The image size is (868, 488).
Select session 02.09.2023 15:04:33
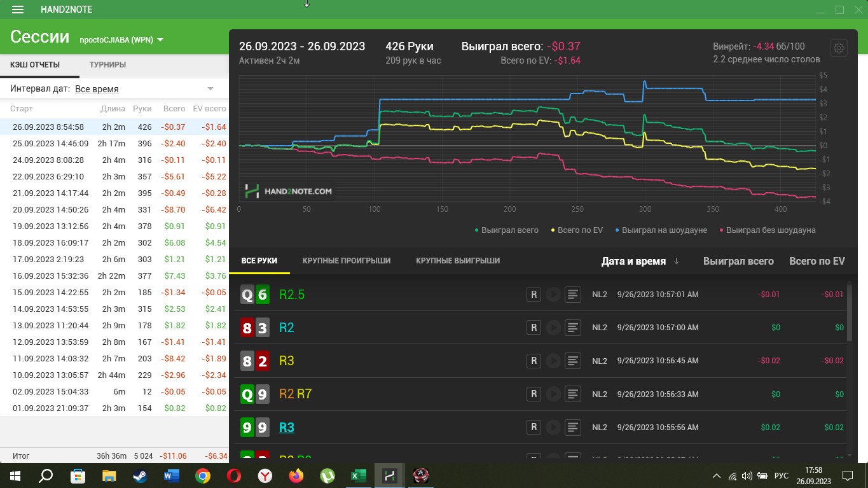tap(114, 391)
